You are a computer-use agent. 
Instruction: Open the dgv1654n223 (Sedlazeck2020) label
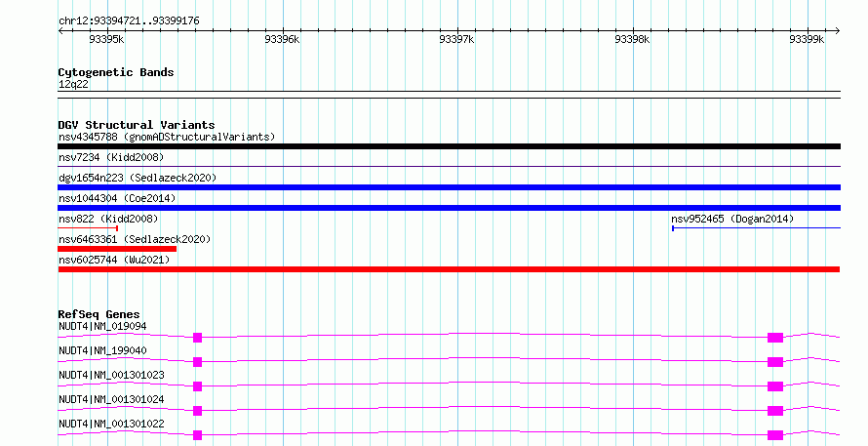(x=138, y=178)
